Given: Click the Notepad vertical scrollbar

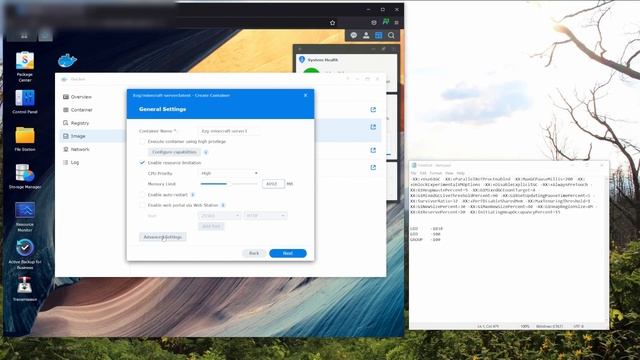Looking at the screenshot, I should pos(607,250).
